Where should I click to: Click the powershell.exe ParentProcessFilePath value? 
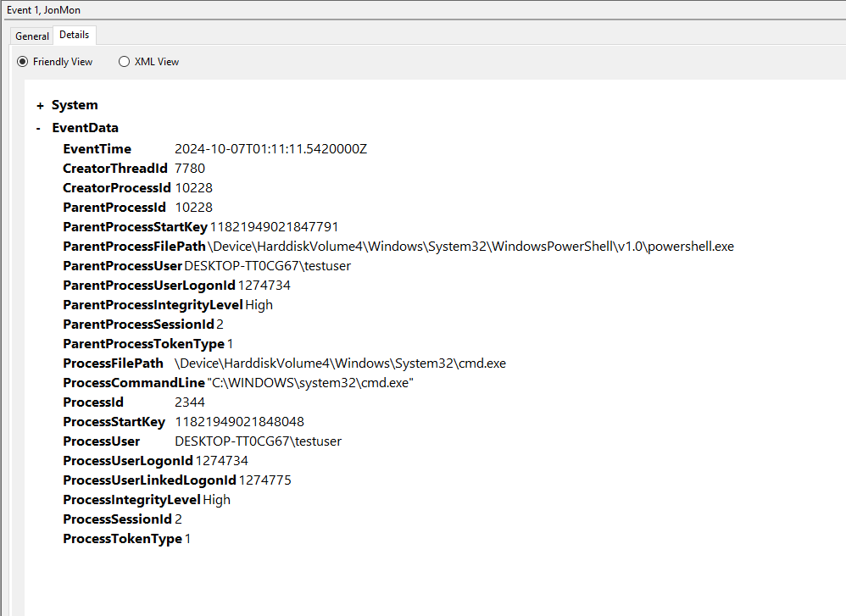[471, 247]
